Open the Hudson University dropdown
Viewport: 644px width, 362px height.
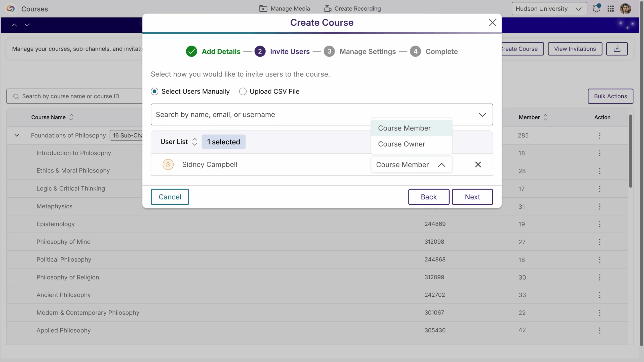pyautogui.click(x=549, y=8)
